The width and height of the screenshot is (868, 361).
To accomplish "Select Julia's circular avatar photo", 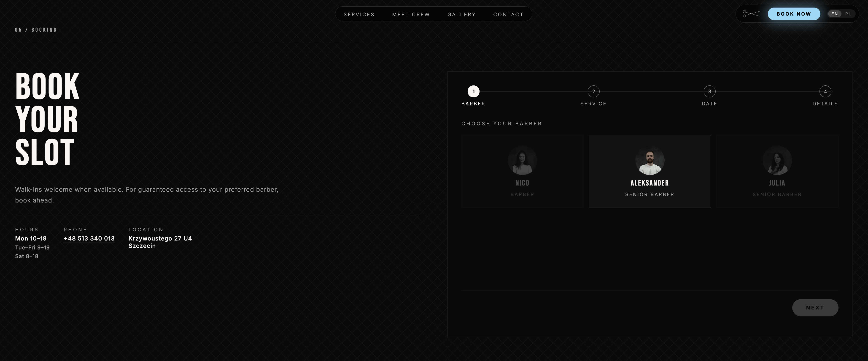I will [777, 160].
